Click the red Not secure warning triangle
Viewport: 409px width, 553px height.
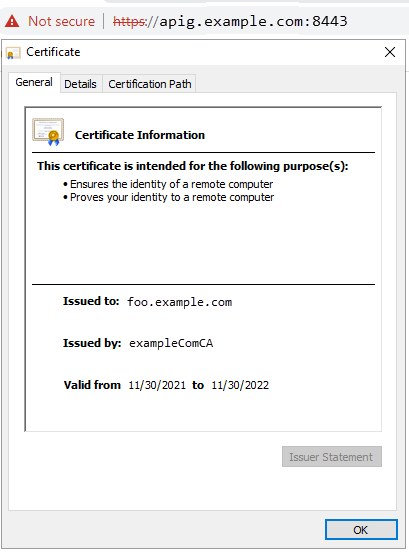click(12, 21)
